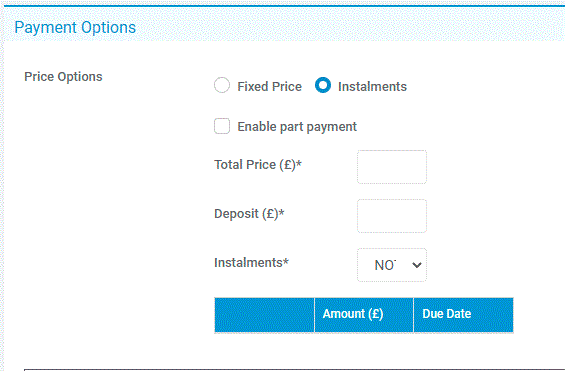565x371 pixels.
Task: Select the Fixed Price radio button
Action: pos(222,85)
